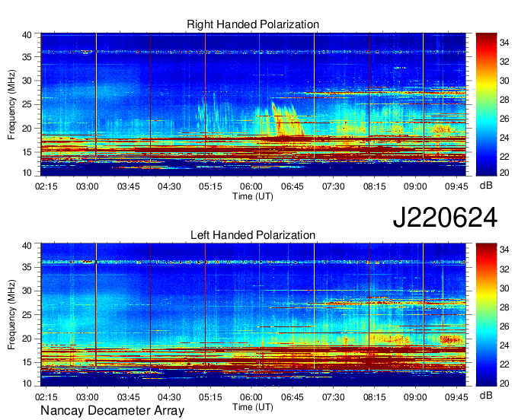Click the 20 MHz tick on the Right Handed plot axis
This screenshot has width=518, height=420.
point(27,129)
